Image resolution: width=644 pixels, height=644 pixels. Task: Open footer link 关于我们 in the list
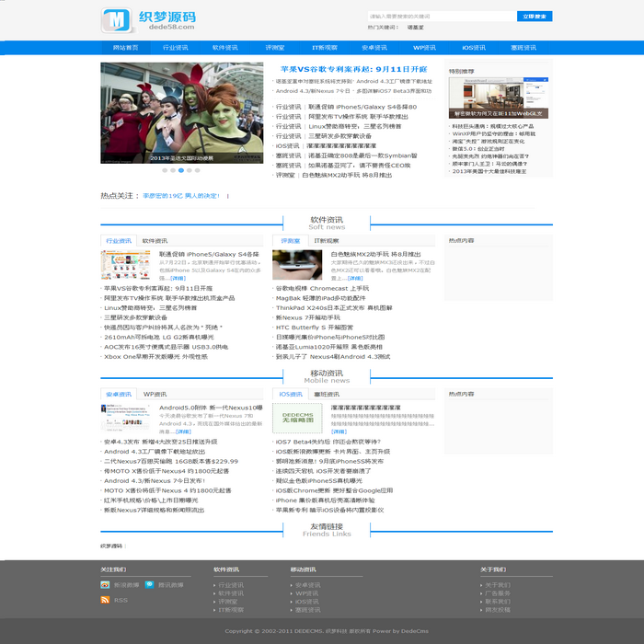(498, 585)
